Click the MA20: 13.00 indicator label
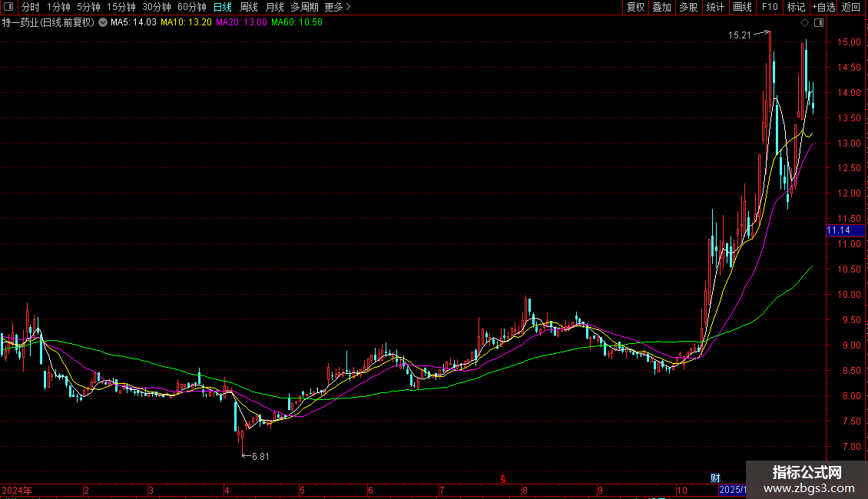 pyautogui.click(x=241, y=23)
